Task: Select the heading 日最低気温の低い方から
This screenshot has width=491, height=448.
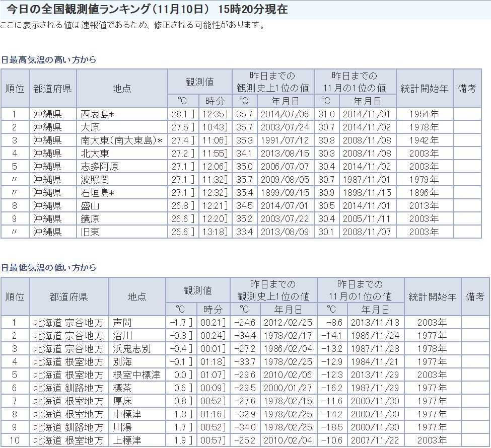Action: 48,268
